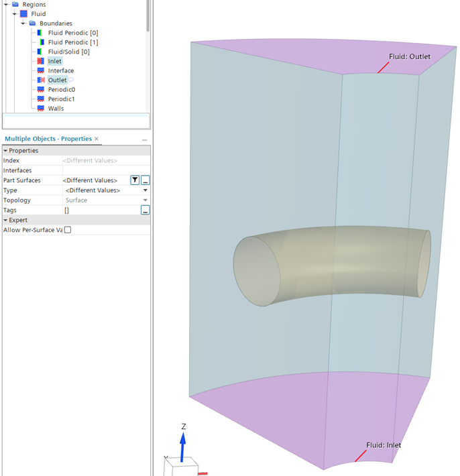Open the boundary Type dropdown

pyautogui.click(x=146, y=190)
